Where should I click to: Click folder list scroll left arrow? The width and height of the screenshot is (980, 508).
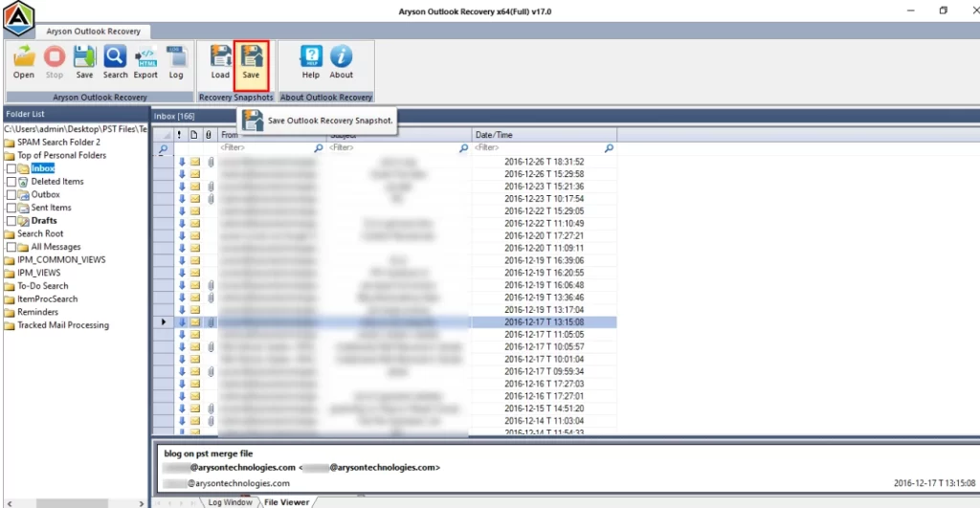9,503
